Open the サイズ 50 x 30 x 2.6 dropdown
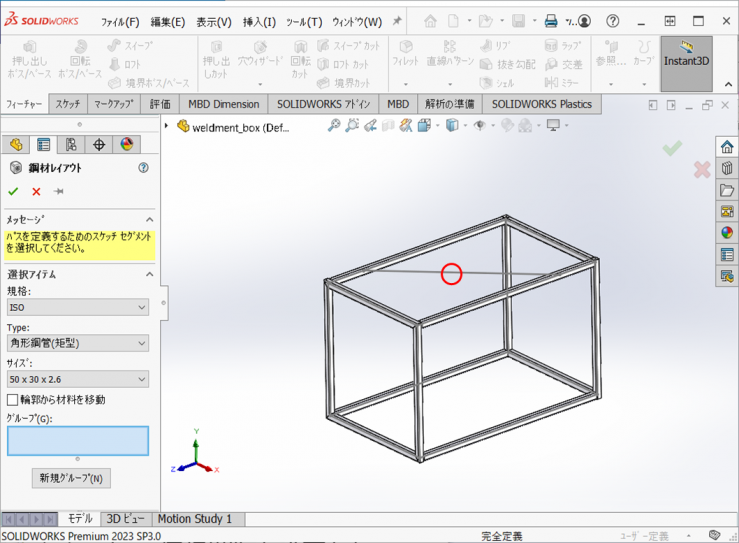739x543 pixels. click(x=78, y=379)
